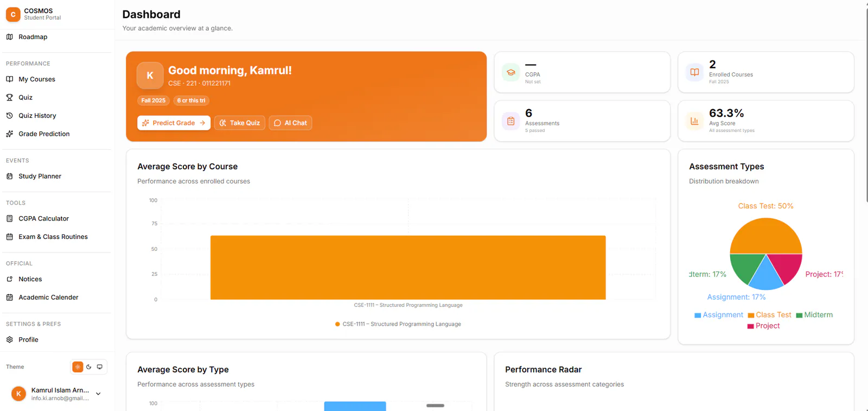
Task: Click the Assessments clipboard icon
Action: pyautogui.click(x=510, y=121)
